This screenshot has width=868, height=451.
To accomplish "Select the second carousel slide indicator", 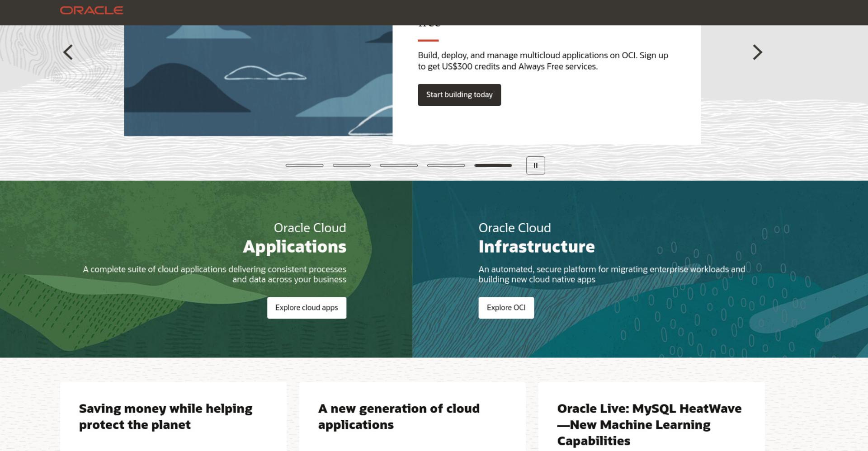I will [351, 165].
